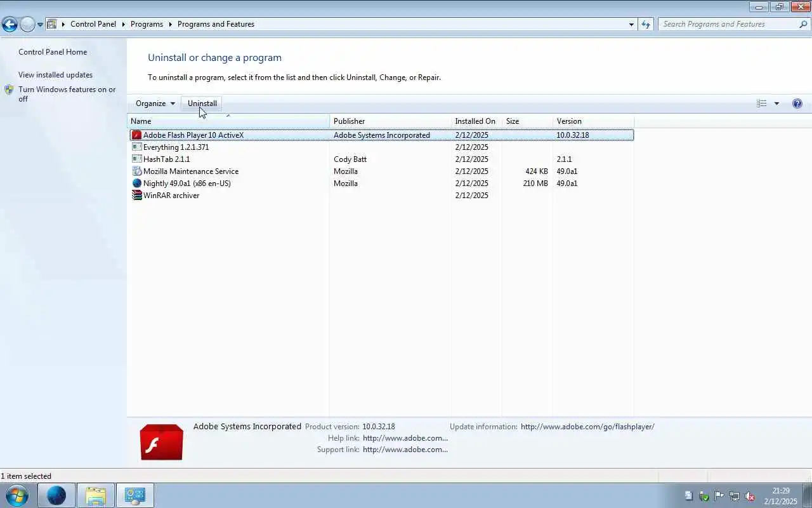This screenshot has width=812, height=508.
Task: Click the Control Panel icon in address bar
Action: [x=52, y=24]
